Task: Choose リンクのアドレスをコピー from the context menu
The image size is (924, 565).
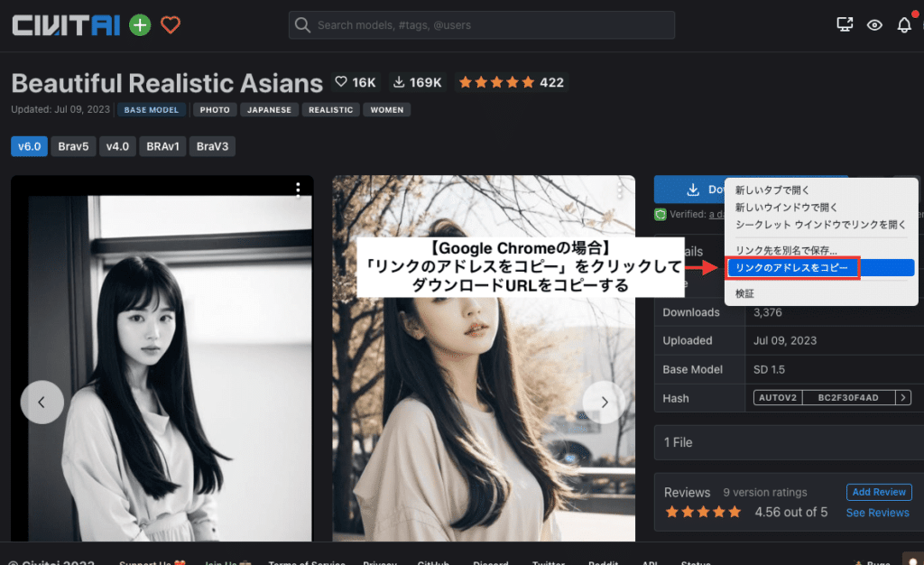Action: (793, 267)
